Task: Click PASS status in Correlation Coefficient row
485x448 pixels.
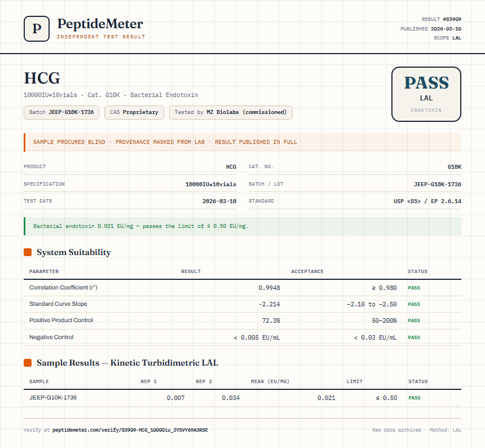Action: coord(414,288)
